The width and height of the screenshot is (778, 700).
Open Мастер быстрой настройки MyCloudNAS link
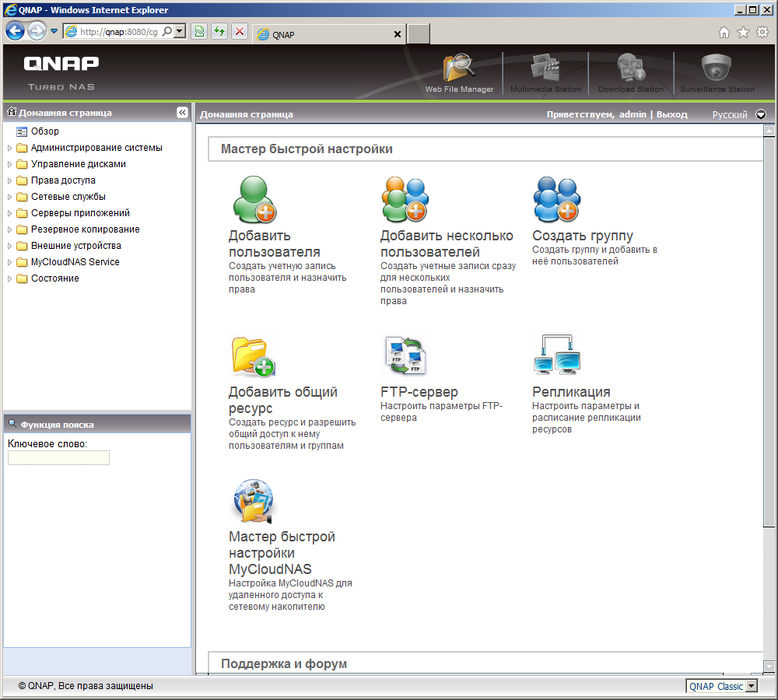pyautogui.click(x=282, y=553)
